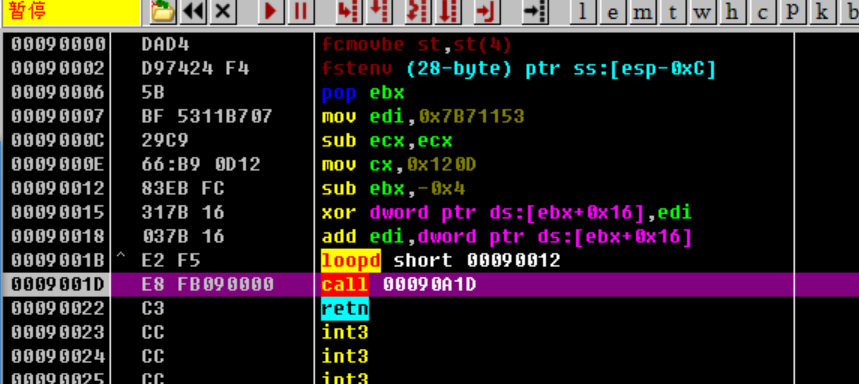Click address 0009001D in highlighted row

click(58, 285)
